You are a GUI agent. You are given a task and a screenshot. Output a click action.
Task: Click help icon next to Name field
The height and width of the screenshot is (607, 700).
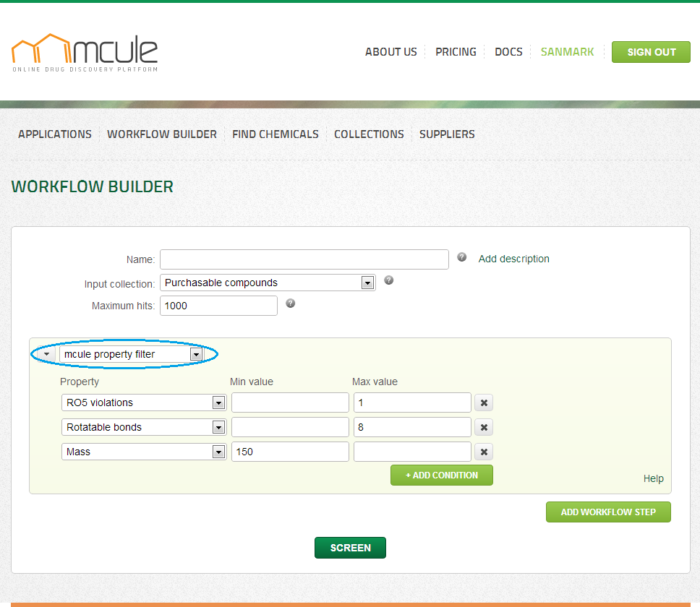point(462,257)
